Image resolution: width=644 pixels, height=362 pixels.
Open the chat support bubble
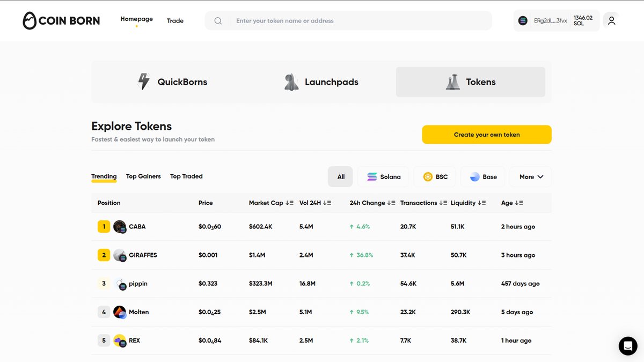tap(628, 346)
